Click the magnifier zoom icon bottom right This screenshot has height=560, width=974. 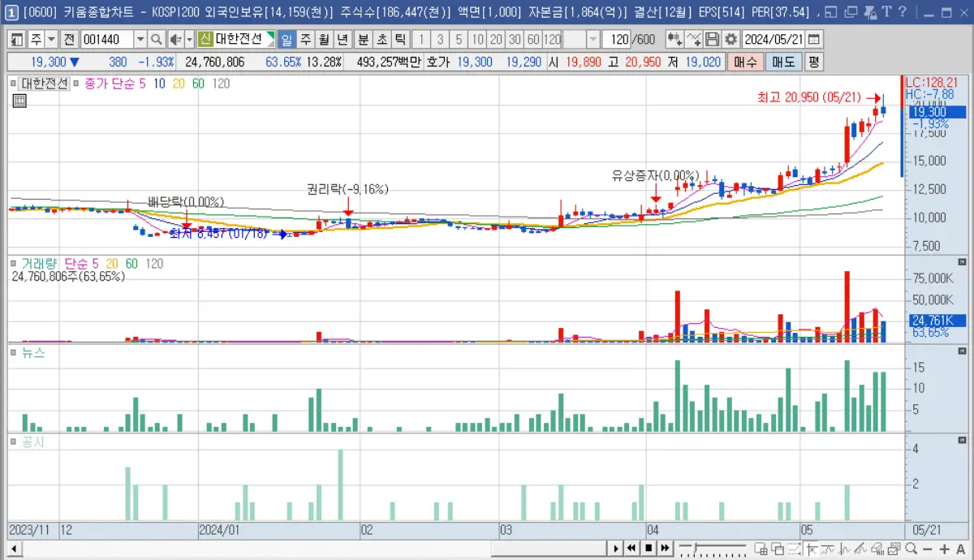click(912, 548)
